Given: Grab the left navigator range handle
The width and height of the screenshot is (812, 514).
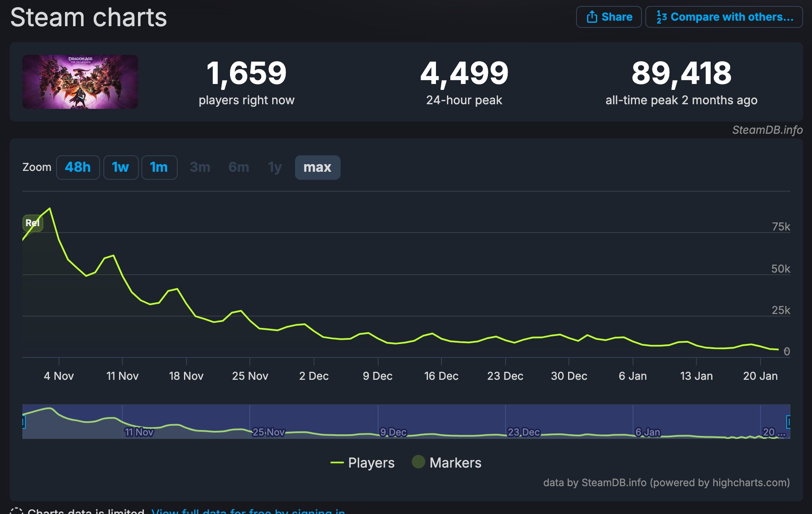Looking at the screenshot, I should 24,422.
